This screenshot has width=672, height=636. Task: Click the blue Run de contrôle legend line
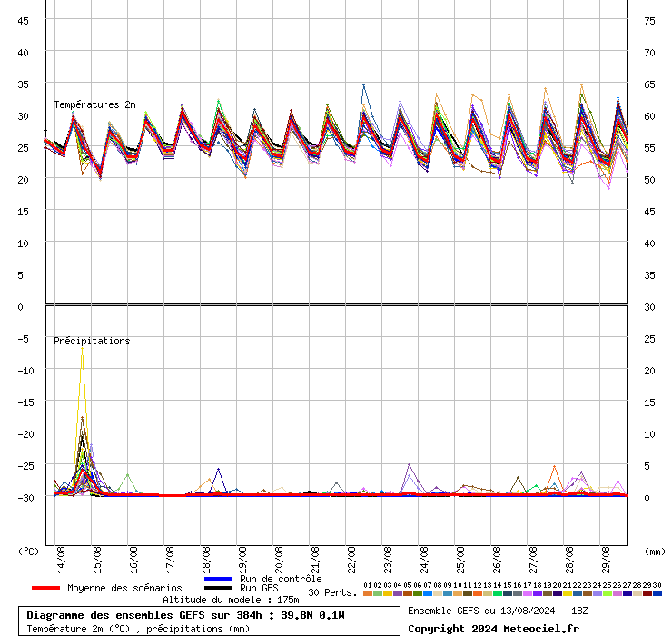(218, 579)
